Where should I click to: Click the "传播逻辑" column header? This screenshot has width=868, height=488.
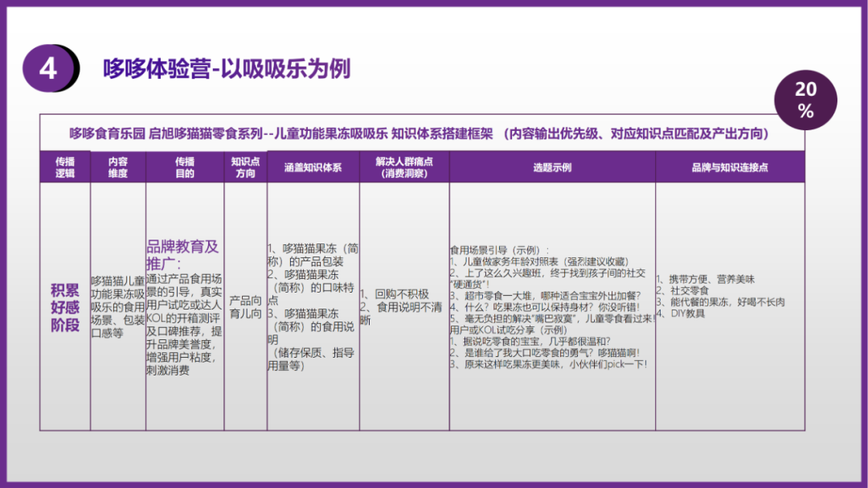[65, 167]
